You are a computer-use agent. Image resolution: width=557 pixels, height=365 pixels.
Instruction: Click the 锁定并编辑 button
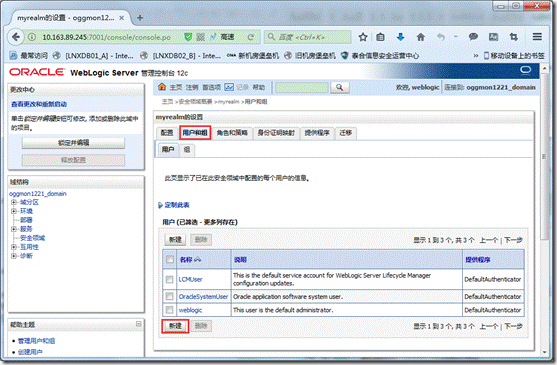click(x=74, y=143)
